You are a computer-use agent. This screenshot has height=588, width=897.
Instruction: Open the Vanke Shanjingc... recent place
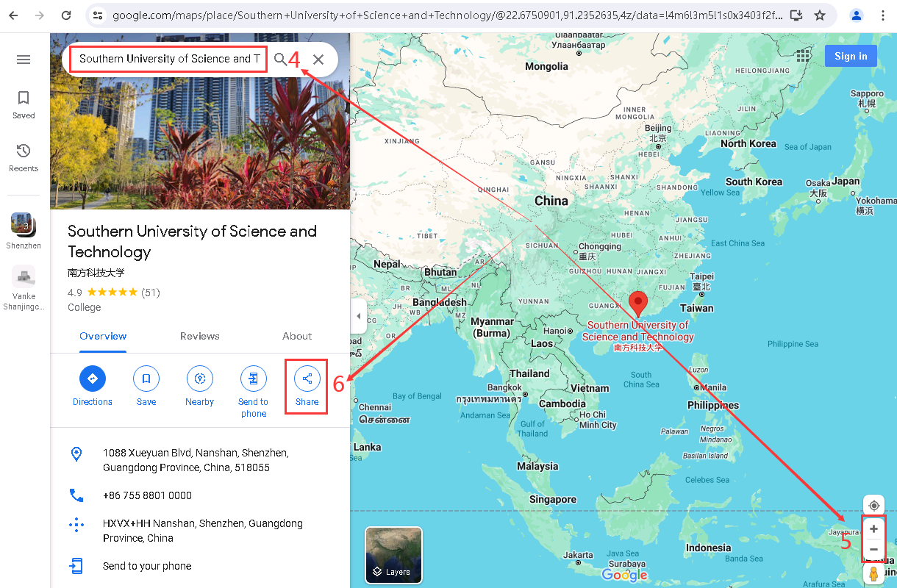click(x=24, y=288)
